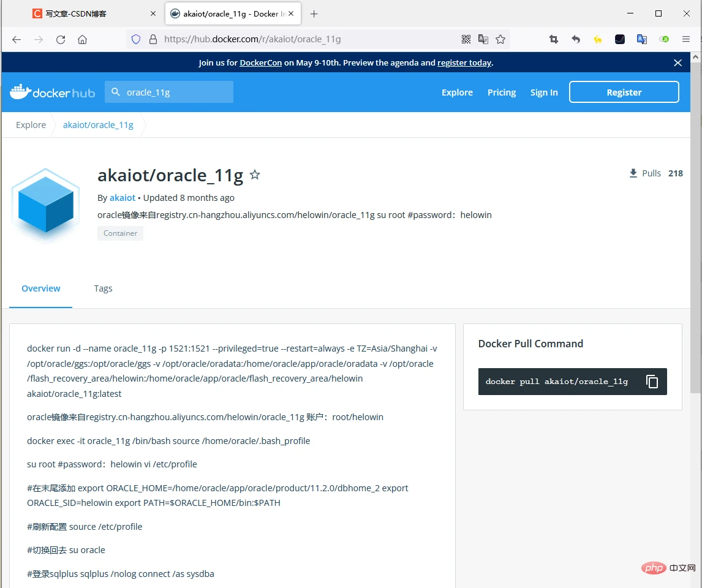
Task: Click the dark square extension icon
Action: (620, 39)
